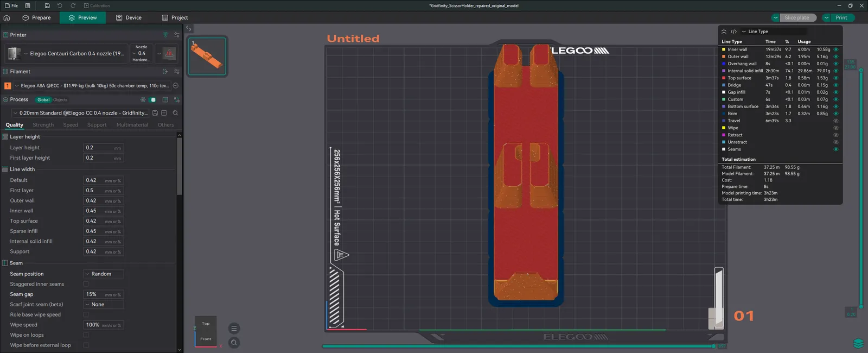
Task: Open the Others settings tab
Action: pyautogui.click(x=166, y=125)
